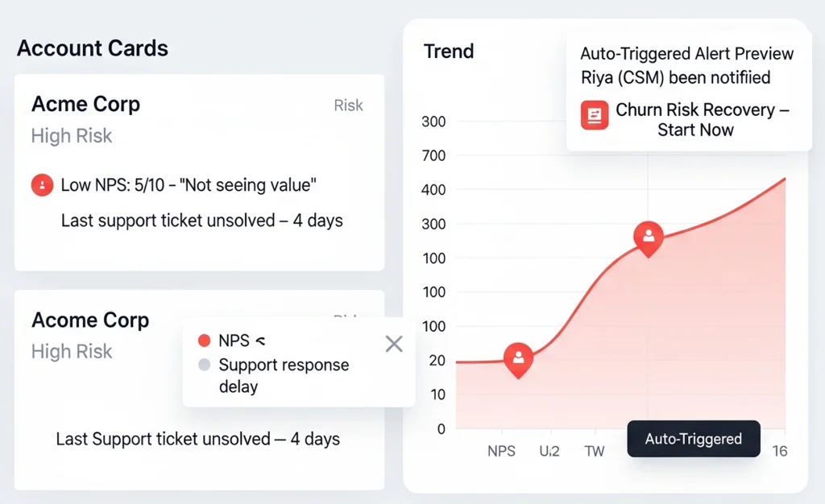Click the Low NPS 5/10 message text
The image size is (825, 504).
189,185
